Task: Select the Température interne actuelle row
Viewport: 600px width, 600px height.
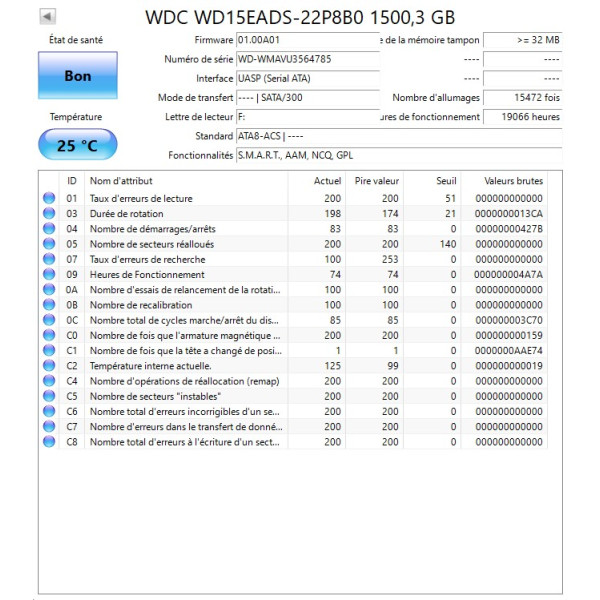Action: pos(293,365)
